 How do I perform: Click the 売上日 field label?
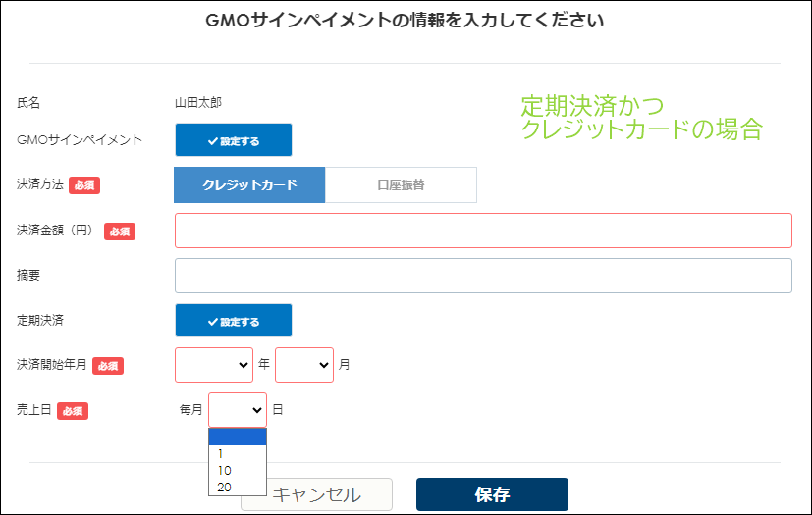coord(34,410)
